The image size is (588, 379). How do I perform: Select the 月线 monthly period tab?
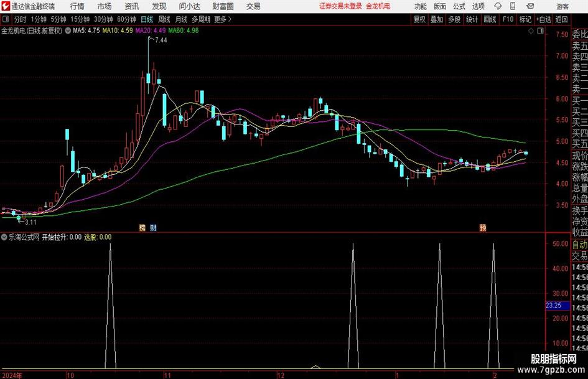coord(182,19)
